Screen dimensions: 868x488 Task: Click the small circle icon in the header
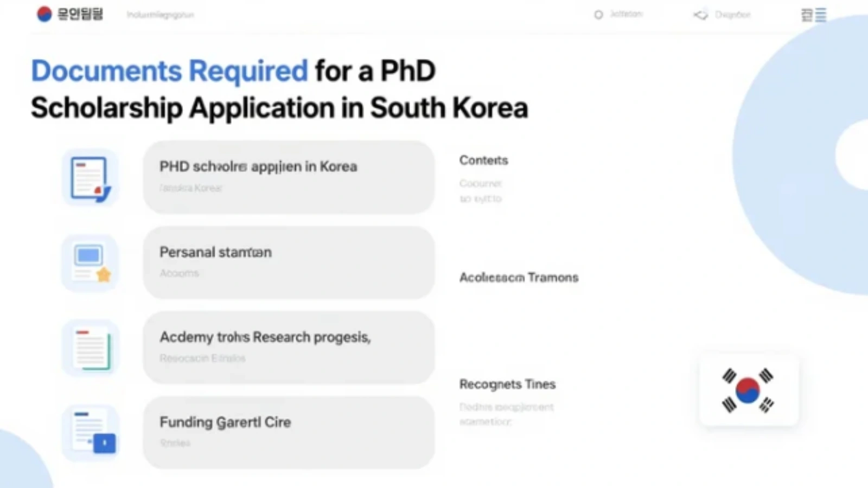[598, 15]
